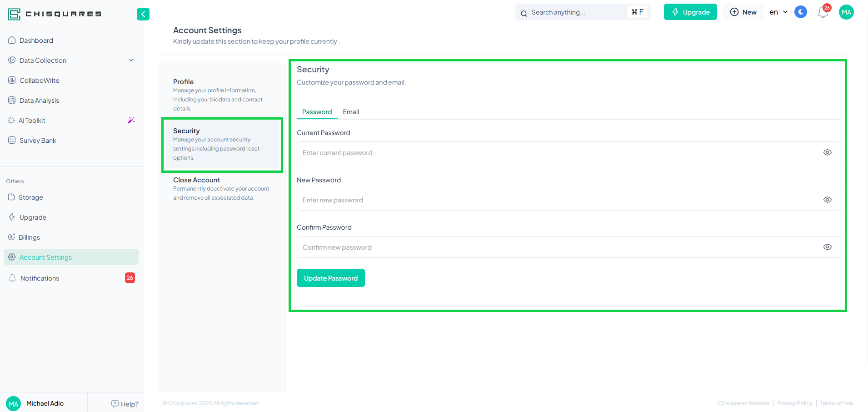
Task: Click the Michael Adio user name
Action: click(45, 403)
